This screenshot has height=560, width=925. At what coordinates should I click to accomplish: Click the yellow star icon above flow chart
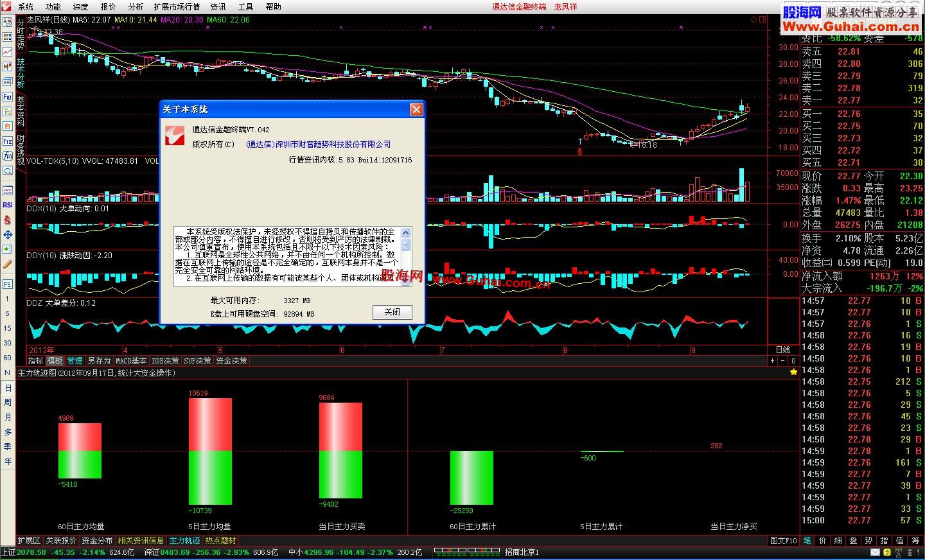coord(793,372)
